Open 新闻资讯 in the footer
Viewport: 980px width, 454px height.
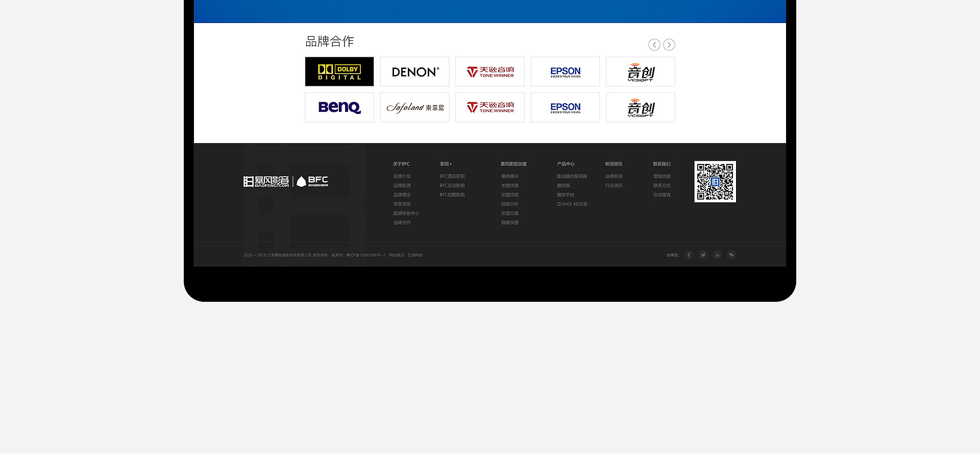[614, 164]
